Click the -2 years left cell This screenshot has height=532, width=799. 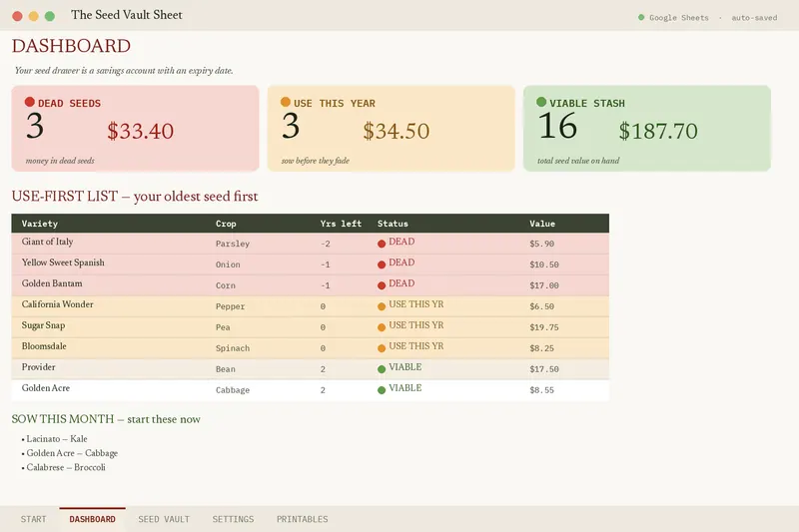[x=326, y=244]
